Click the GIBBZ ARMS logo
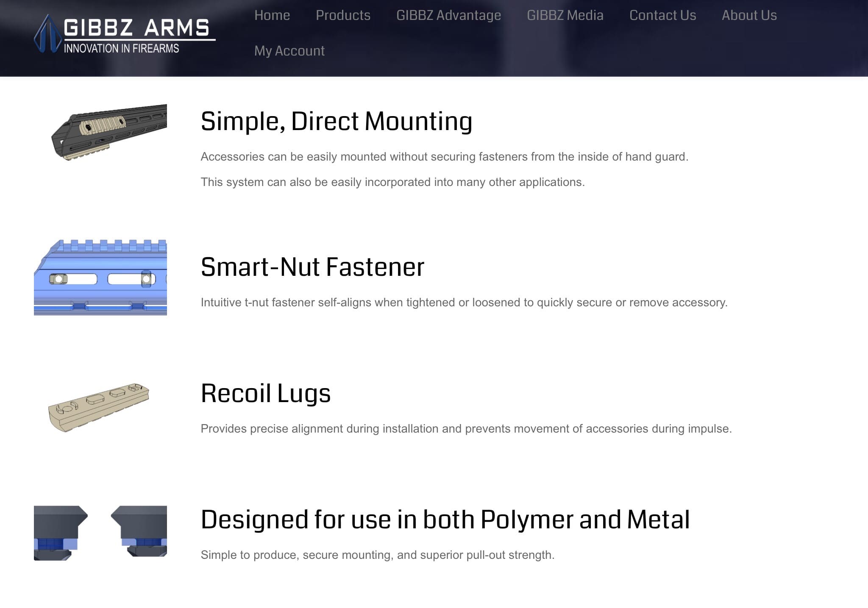Viewport: 868px width, 608px height. (x=125, y=34)
